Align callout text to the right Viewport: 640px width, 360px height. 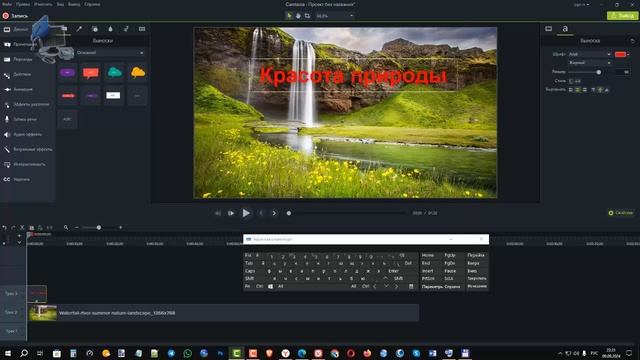[584, 90]
